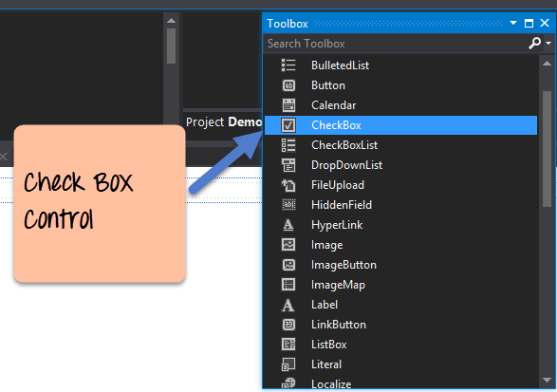Image resolution: width=557 pixels, height=392 pixels.
Task: Click the left pane scrollbar up arrow
Action: [x=171, y=21]
